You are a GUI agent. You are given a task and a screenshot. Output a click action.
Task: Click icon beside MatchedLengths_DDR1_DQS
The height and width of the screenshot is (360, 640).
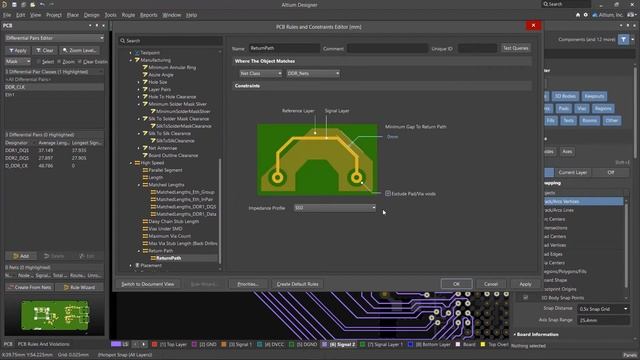pos(153,207)
